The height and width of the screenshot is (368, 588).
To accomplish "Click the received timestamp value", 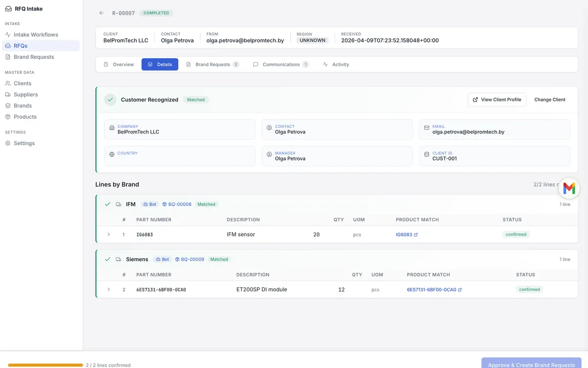I will [x=390, y=40].
